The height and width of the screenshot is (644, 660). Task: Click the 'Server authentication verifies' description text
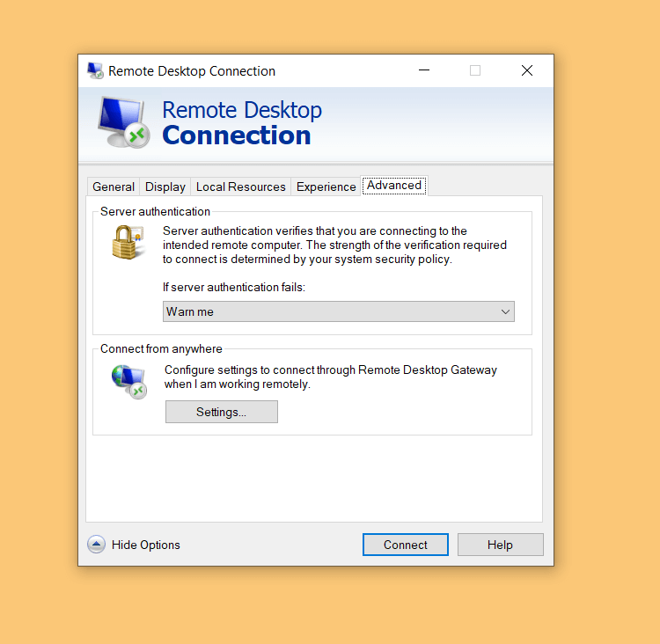(334, 245)
